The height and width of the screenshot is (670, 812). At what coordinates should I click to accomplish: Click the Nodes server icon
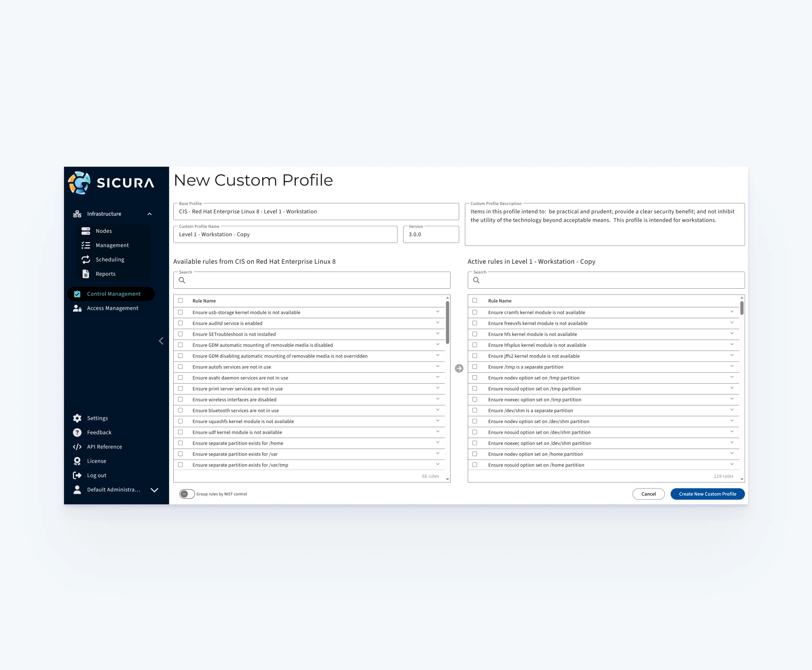point(86,231)
